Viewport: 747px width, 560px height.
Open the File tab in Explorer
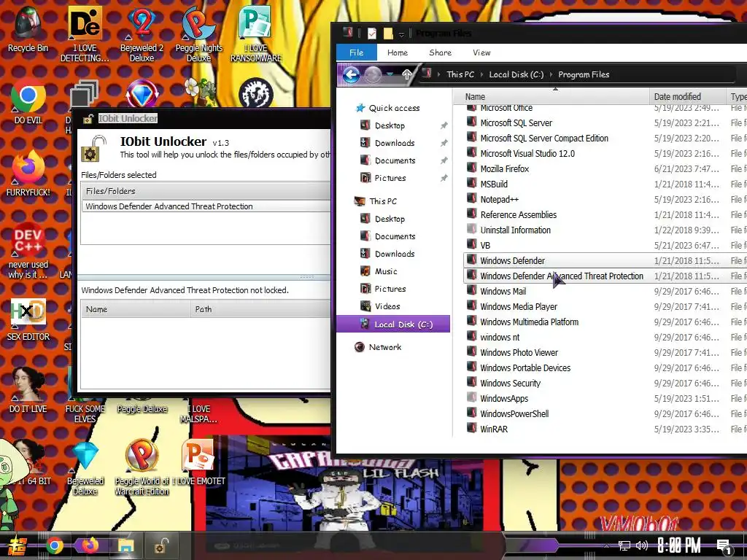tap(356, 52)
